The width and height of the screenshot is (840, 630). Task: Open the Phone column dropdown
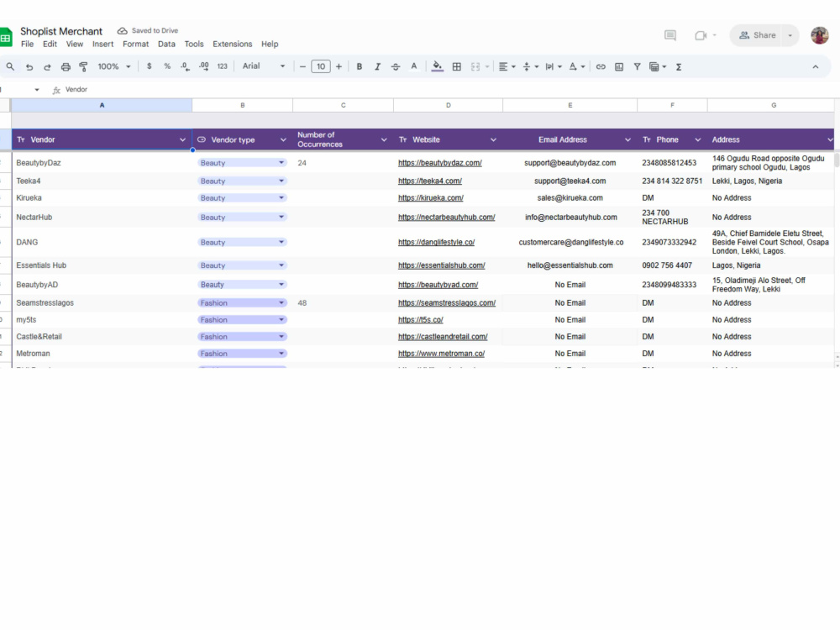tap(697, 139)
